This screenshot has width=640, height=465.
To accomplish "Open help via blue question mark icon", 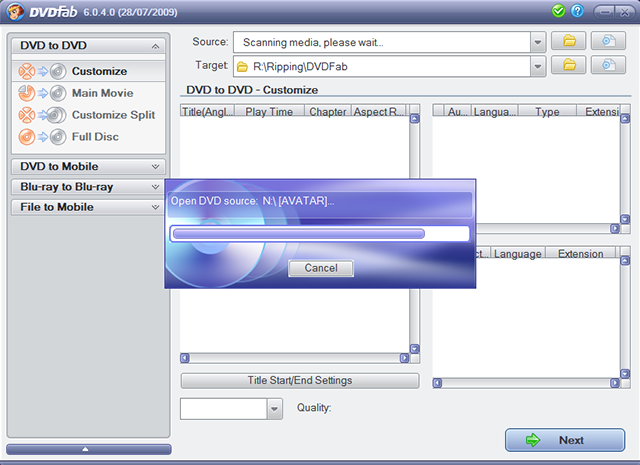I will [x=577, y=11].
